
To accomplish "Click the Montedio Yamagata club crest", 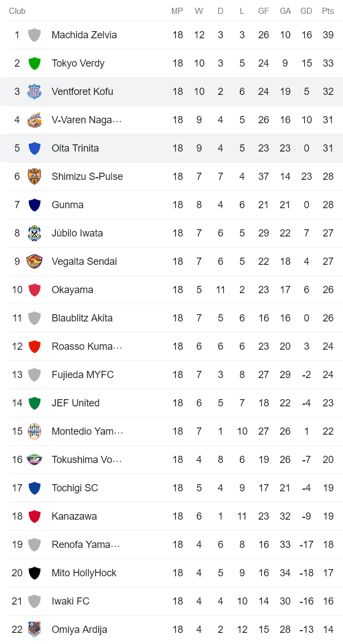I will click(34, 431).
